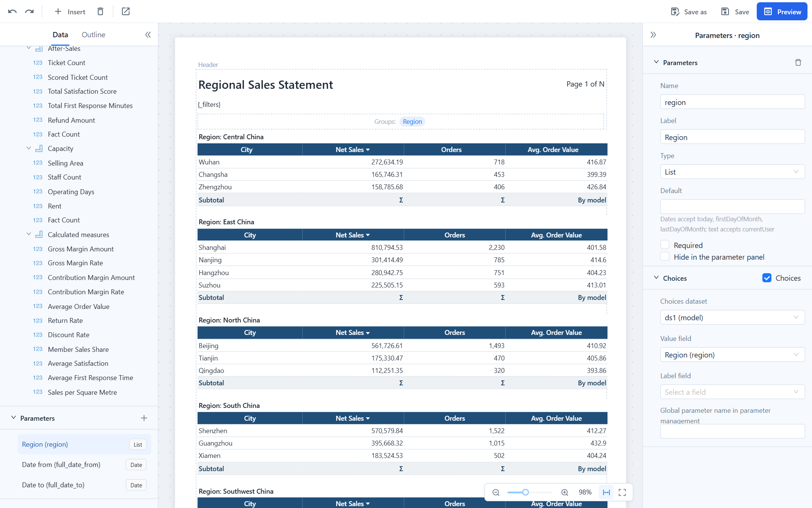Viewport: 812px width, 508px height.
Task: Select the Date from parameter
Action: pos(84,465)
